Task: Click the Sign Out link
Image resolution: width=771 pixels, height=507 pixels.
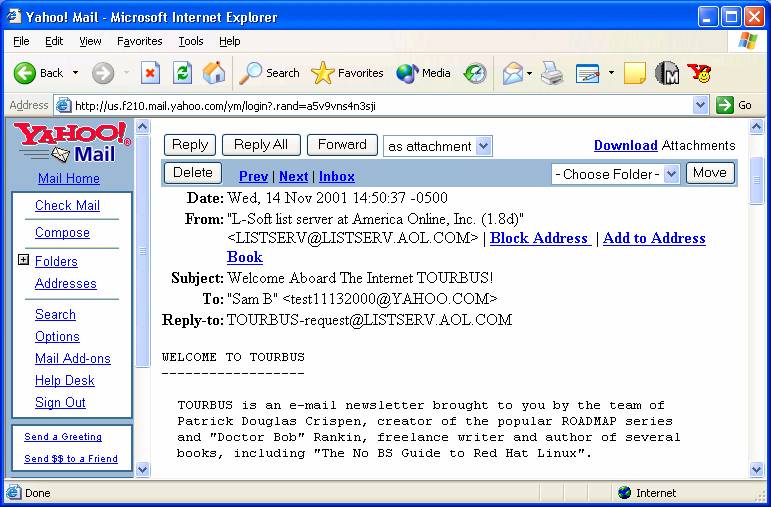Action: pos(60,402)
